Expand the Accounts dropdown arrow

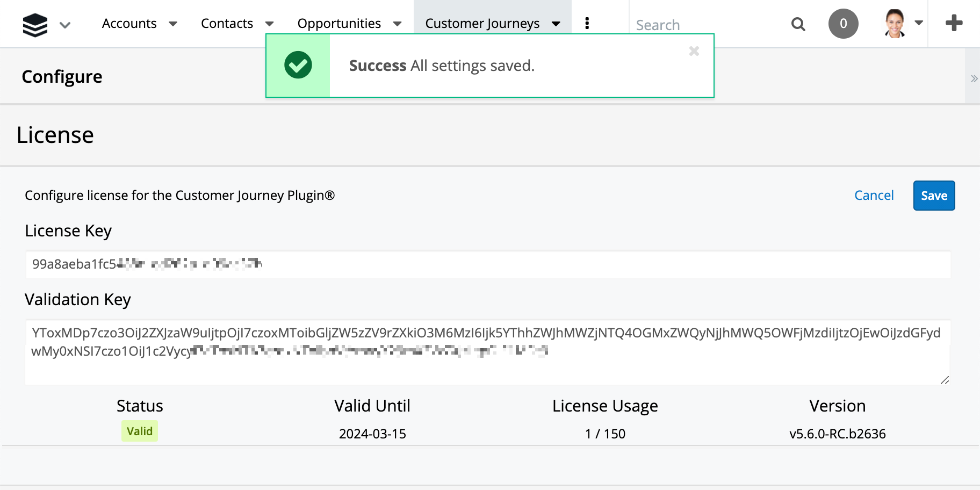173,24
